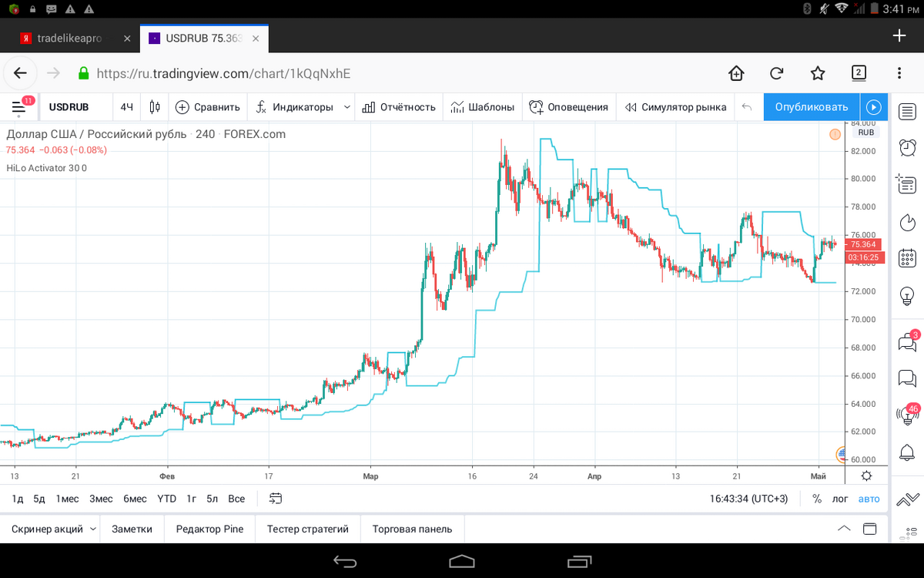Select the Все time range
The image size is (924, 578).
pyautogui.click(x=236, y=499)
